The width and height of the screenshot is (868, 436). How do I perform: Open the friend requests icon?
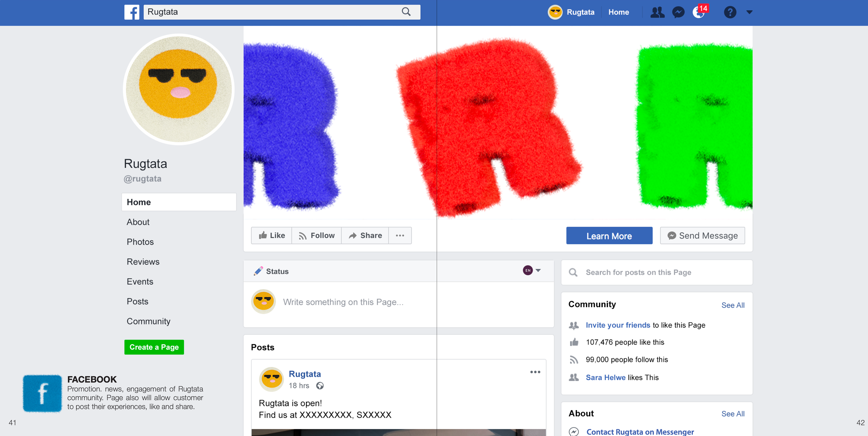click(657, 12)
